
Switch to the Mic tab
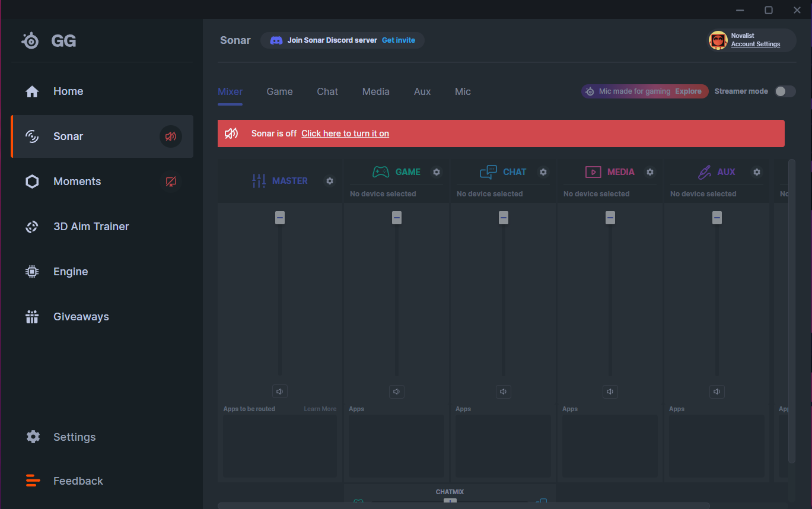pyautogui.click(x=463, y=92)
